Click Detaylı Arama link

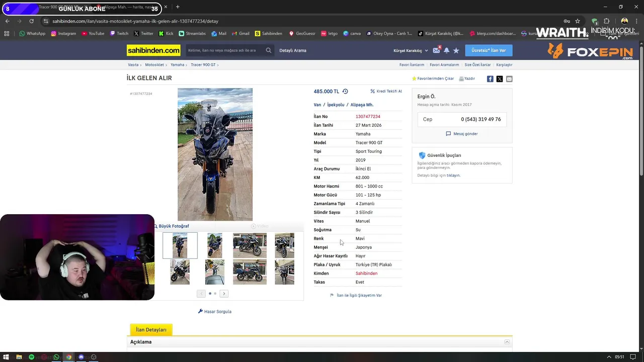coord(293,50)
